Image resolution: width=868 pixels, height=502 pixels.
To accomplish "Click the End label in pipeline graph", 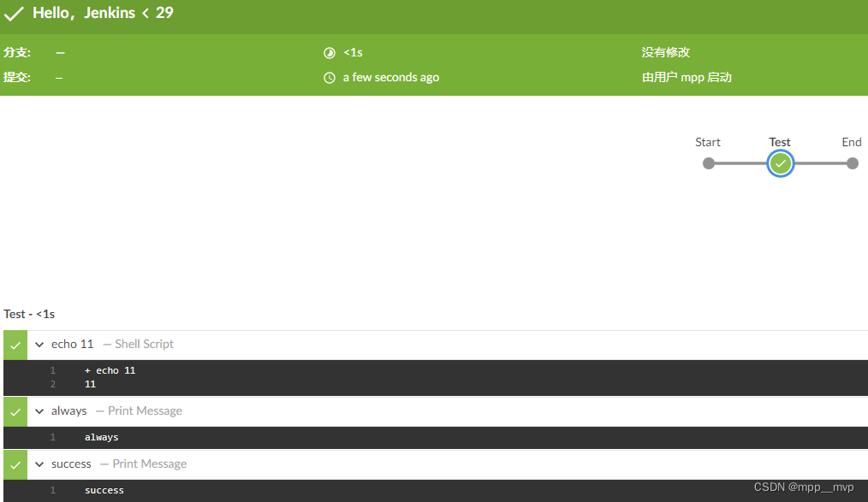I will coord(852,142).
